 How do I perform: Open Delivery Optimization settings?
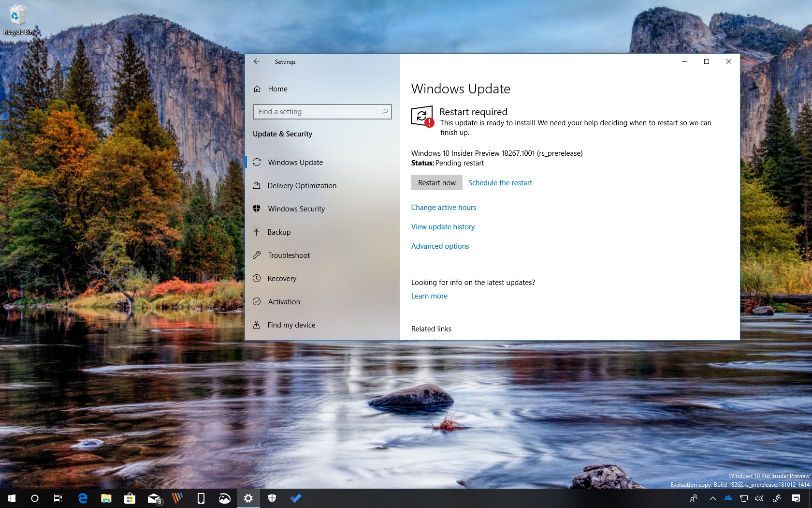click(x=302, y=185)
